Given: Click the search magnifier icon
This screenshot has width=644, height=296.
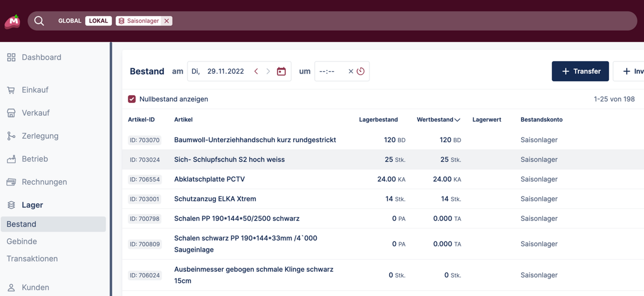Looking at the screenshot, I should coord(39,21).
